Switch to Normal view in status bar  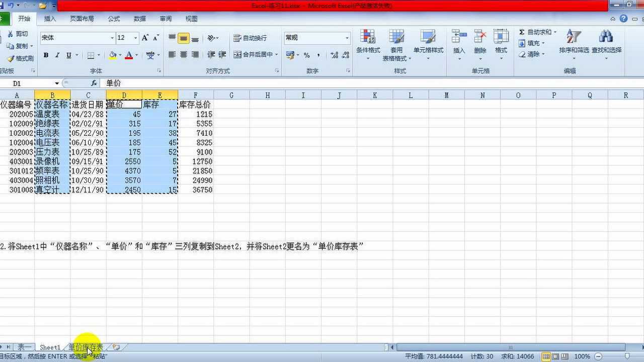[x=546, y=356]
